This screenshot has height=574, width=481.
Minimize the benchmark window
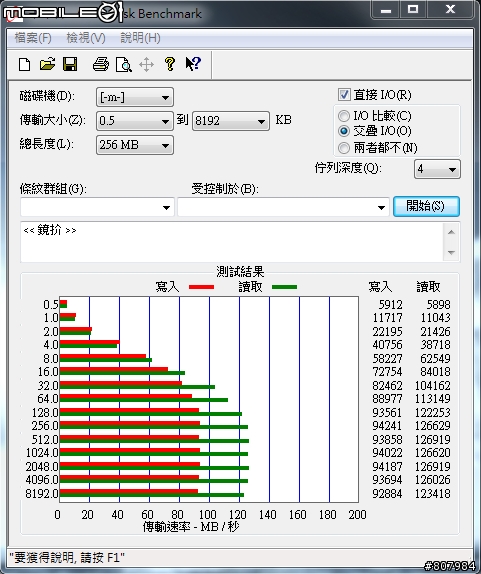pos(386,10)
